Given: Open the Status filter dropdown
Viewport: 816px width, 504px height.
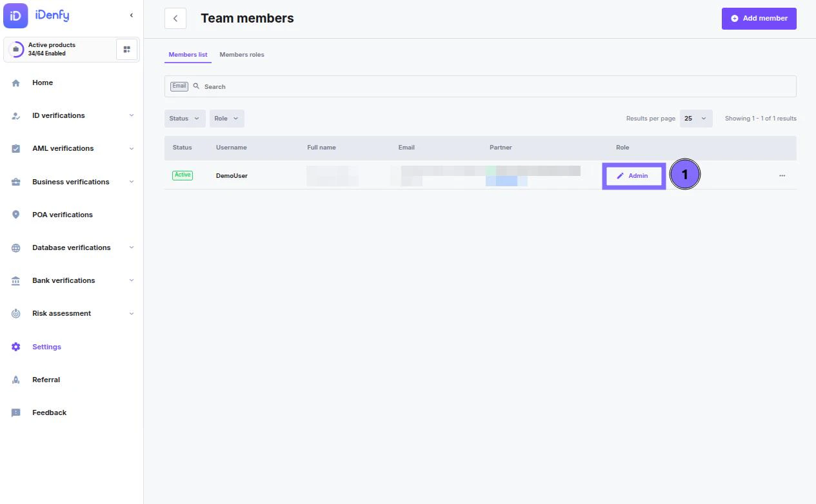Looking at the screenshot, I should [x=184, y=119].
